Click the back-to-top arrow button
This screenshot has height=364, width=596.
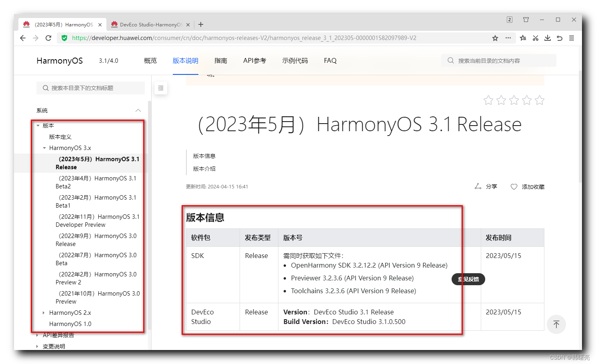click(556, 324)
